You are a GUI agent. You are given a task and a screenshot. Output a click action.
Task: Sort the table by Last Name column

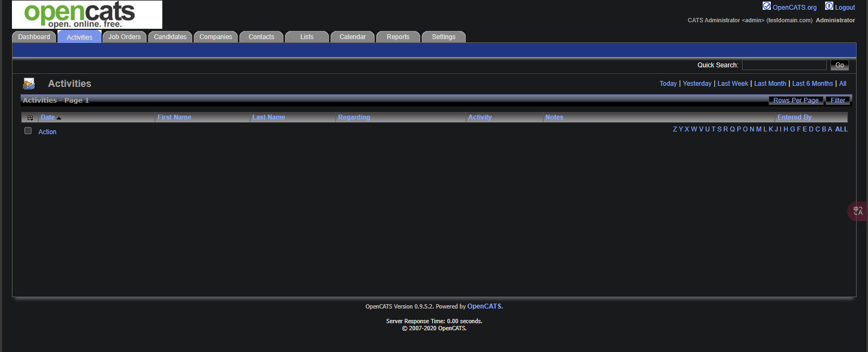(x=269, y=117)
